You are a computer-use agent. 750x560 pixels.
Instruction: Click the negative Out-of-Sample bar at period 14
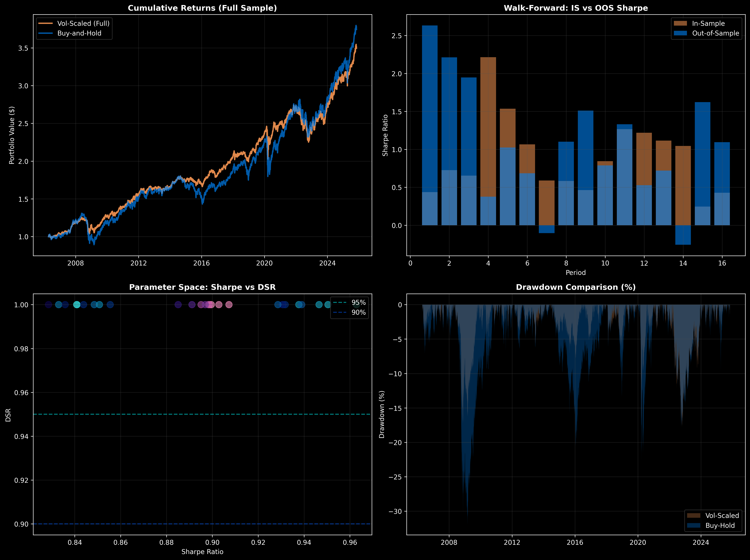coord(683,235)
